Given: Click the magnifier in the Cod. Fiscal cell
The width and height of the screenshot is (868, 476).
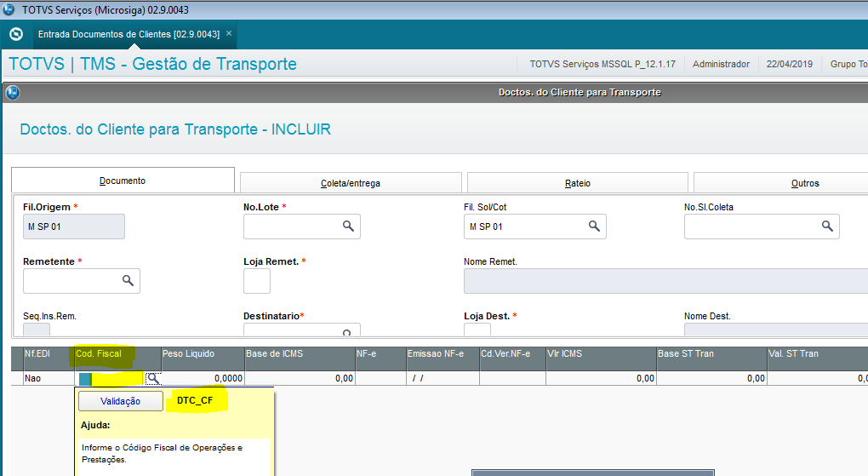Looking at the screenshot, I should coord(153,378).
